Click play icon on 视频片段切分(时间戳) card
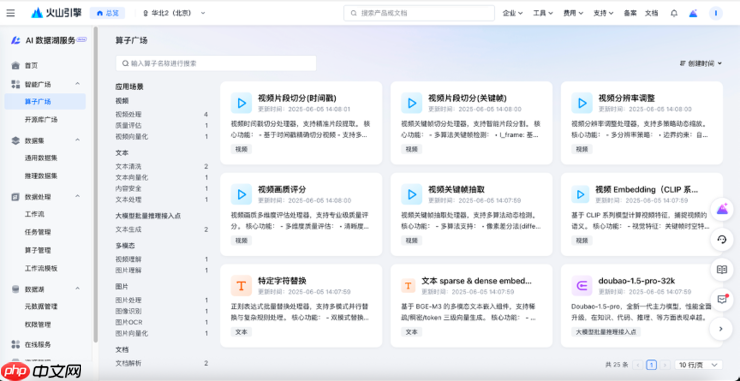The height and width of the screenshot is (381, 740). [x=241, y=103]
